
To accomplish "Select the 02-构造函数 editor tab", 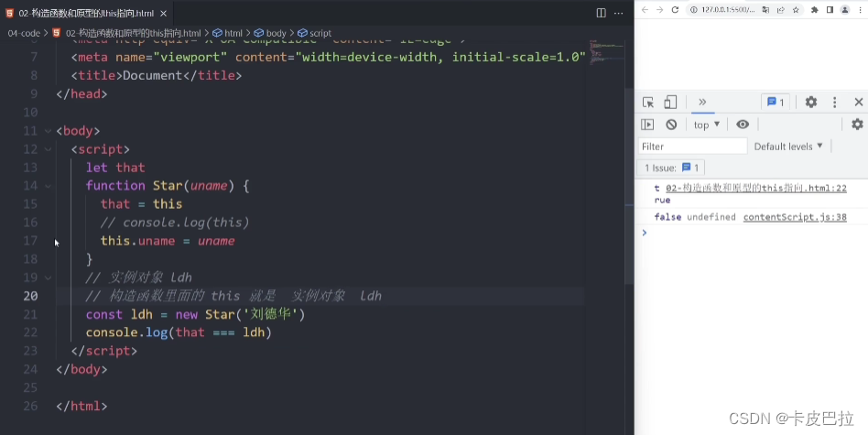I will [x=86, y=13].
